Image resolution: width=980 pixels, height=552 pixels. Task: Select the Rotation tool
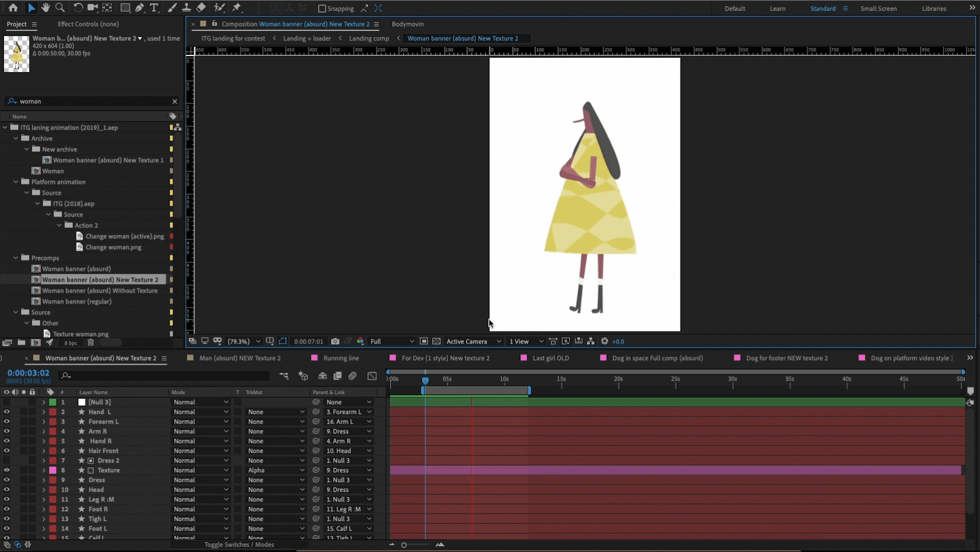click(78, 8)
